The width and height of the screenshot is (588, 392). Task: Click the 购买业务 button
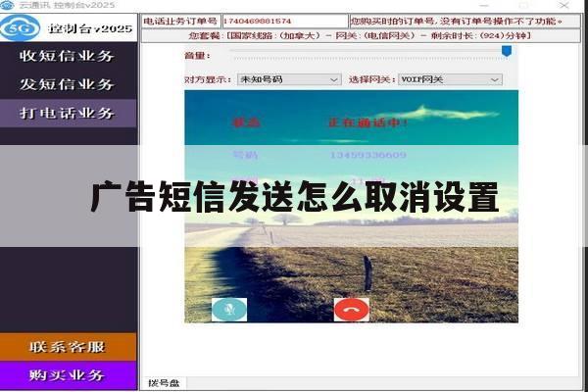pos(68,375)
